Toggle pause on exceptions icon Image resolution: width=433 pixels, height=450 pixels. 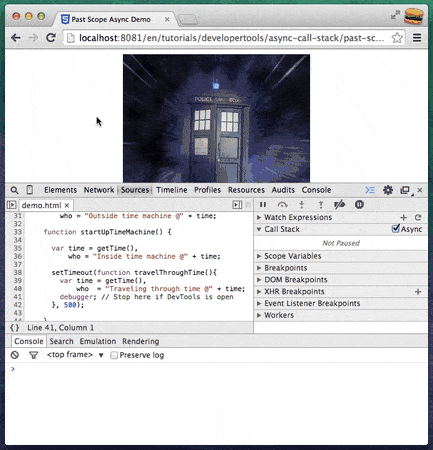359,205
